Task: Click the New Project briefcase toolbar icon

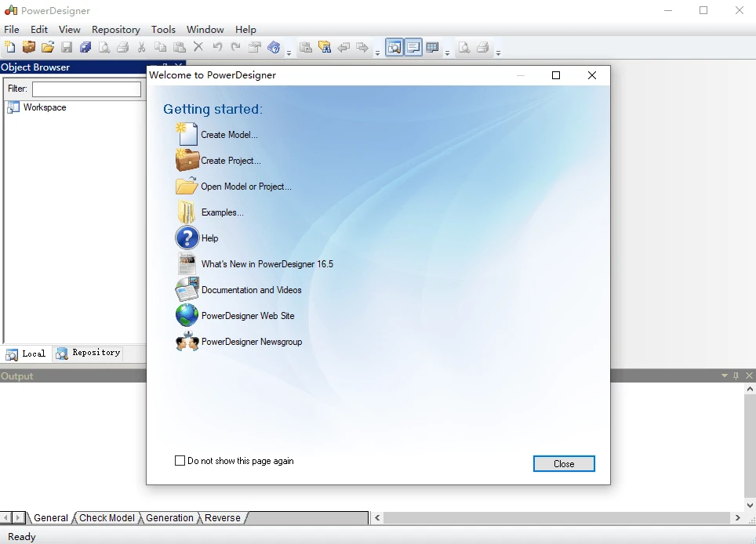Action: coord(29,47)
